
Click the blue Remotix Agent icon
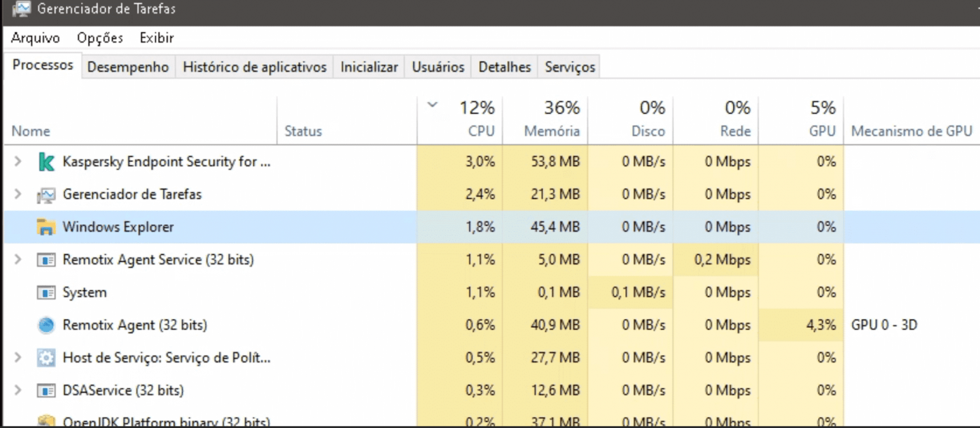[x=46, y=325]
